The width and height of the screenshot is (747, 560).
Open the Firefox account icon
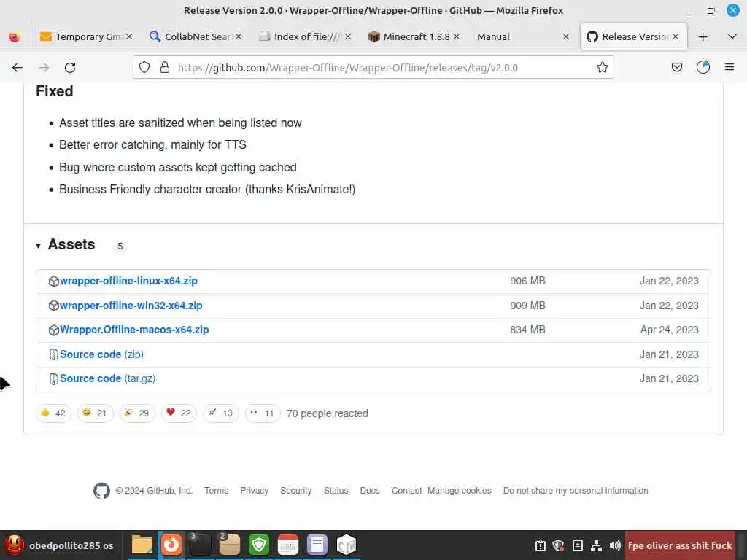click(x=703, y=68)
